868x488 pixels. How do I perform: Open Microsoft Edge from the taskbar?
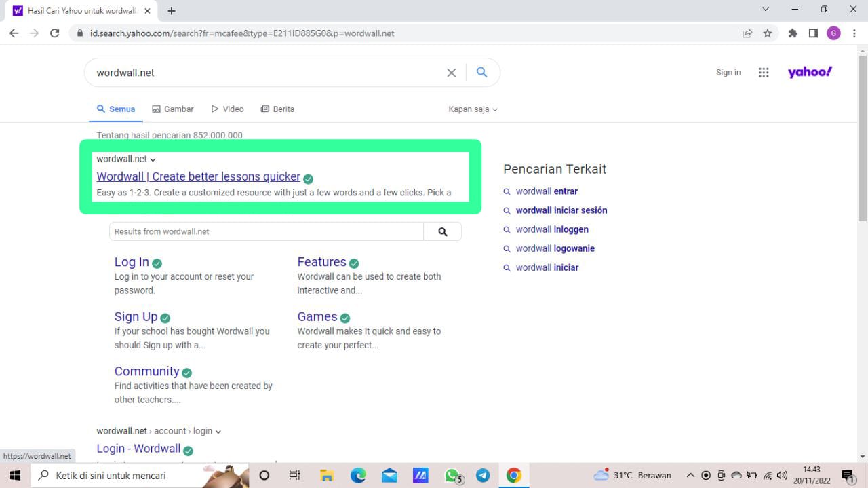[358, 475]
